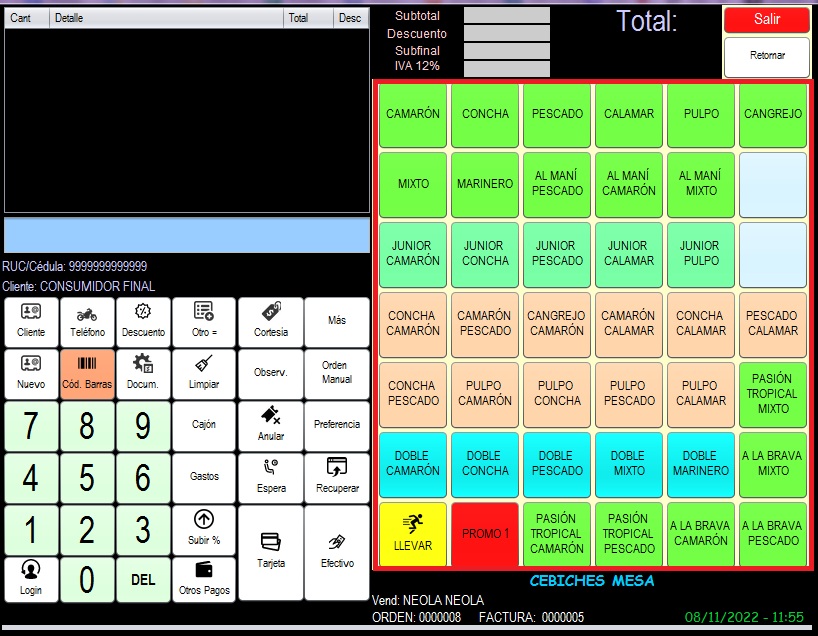Add CAMARÓN cebiche to order
This screenshot has width=818, height=636.
[x=413, y=114]
